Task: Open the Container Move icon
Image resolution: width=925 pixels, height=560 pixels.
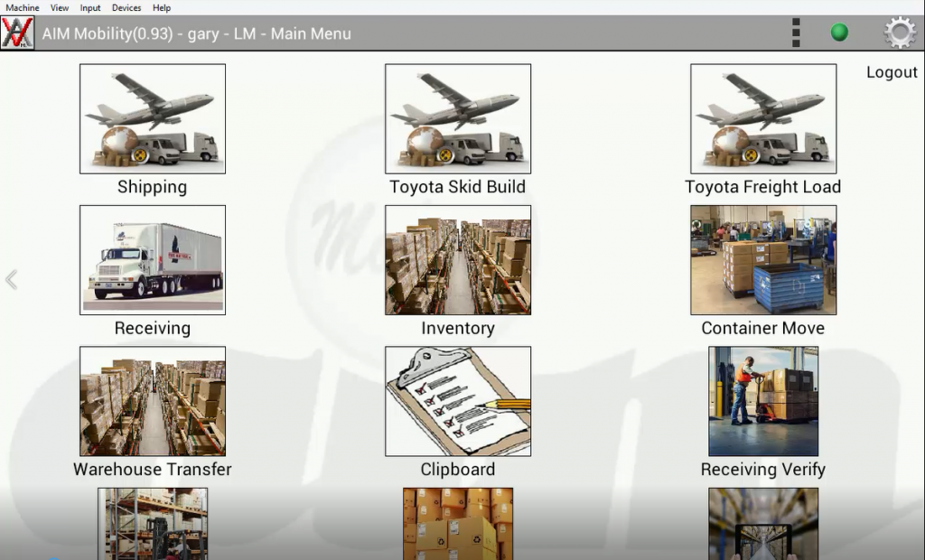Action: click(763, 259)
